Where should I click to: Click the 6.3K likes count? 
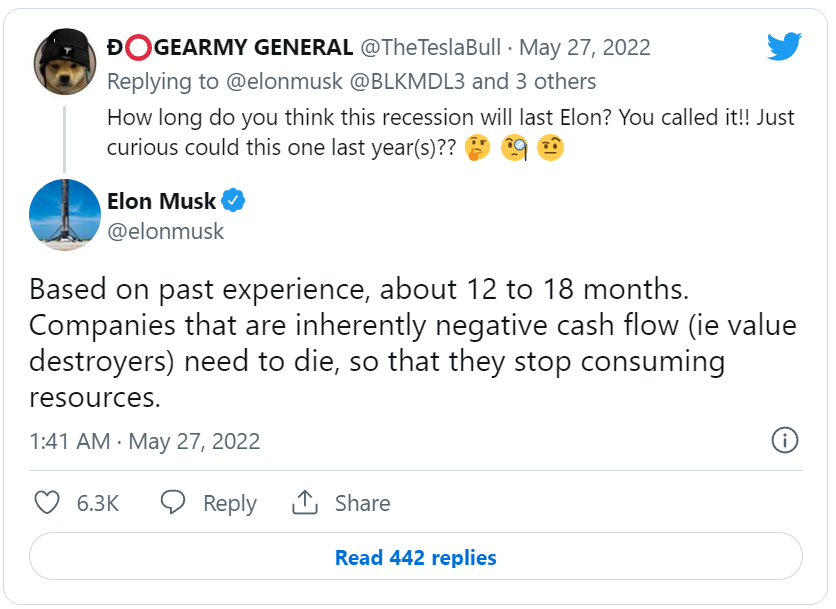point(98,503)
